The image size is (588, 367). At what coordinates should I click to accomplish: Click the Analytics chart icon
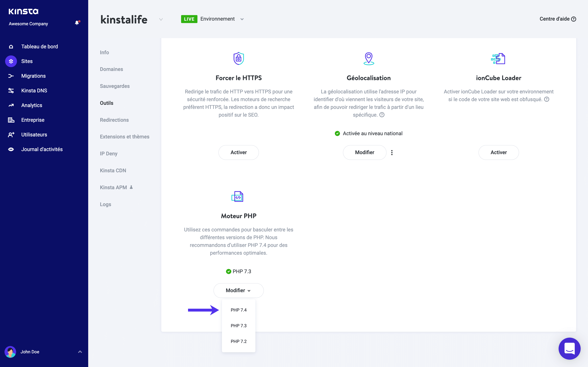[11, 105]
